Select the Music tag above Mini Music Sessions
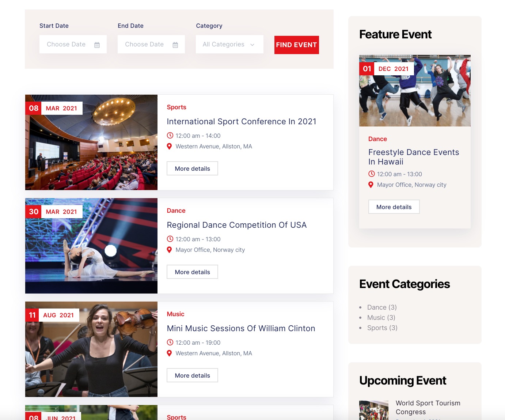Viewport: 505px width, 420px height. 176,314
